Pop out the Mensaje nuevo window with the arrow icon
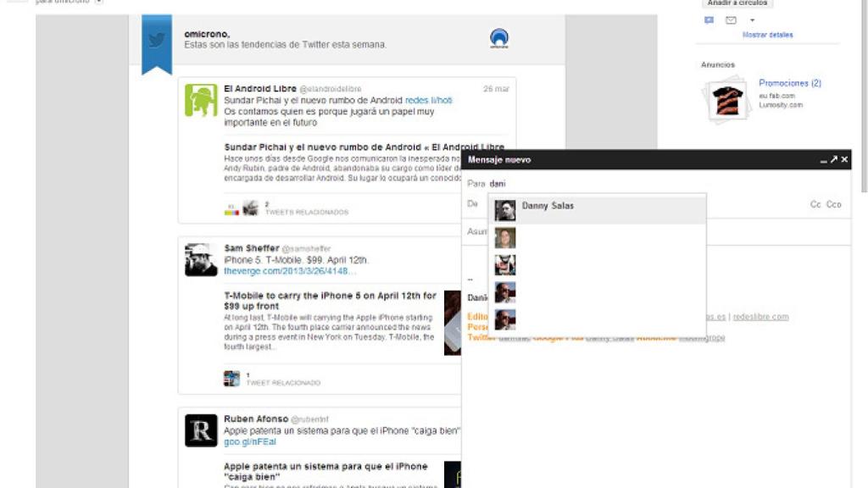Viewport: 868px width, 488px height. pos(834,159)
